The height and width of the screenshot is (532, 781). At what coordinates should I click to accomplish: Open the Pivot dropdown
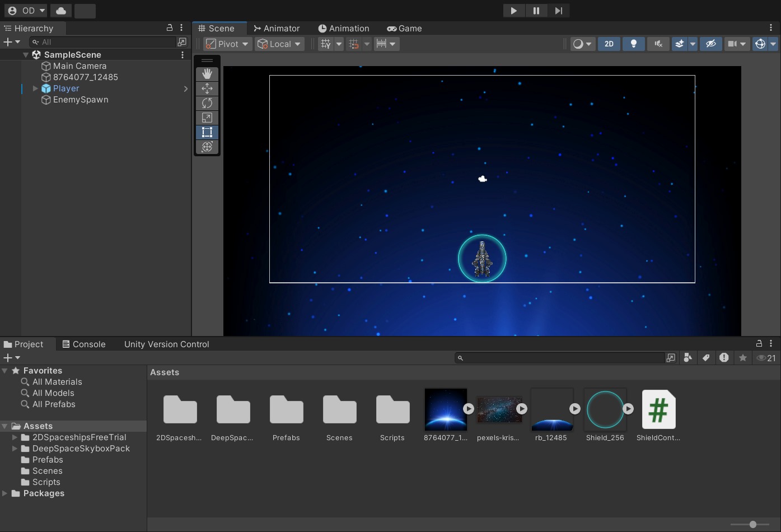coord(227,44)
